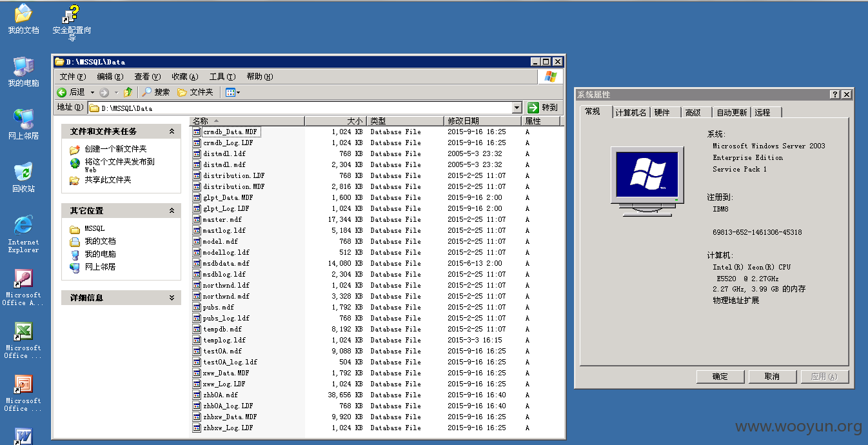The width and height of the screenshot is (868, 445).
Task: Select the Microsoft Office PowerPoint desktop shortcut
Action: click(23, 393)
